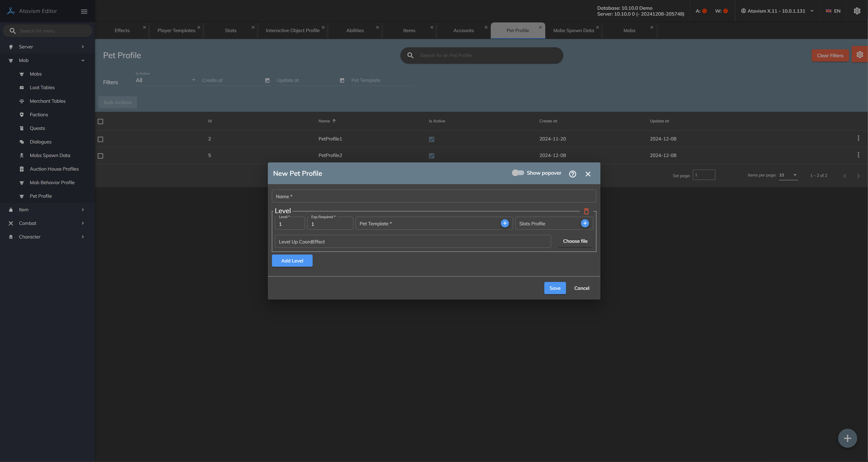Open the Is Active filter dropdown
The width and height of the screenshot is (868, 462).
tap(165, 80)
